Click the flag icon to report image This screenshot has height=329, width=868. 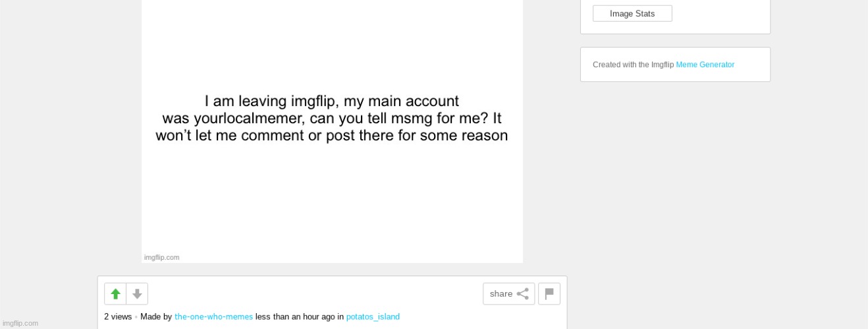point(549,294)
